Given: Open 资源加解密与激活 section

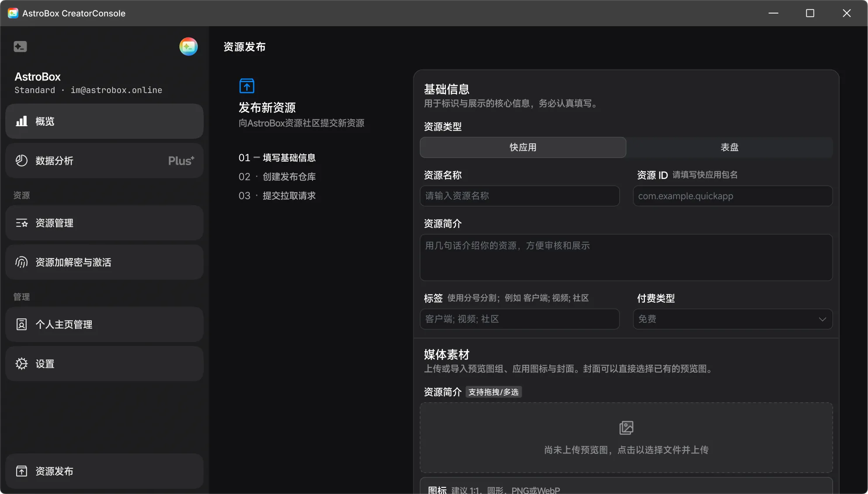Looking at the screenshot, I should coord(104,262).
